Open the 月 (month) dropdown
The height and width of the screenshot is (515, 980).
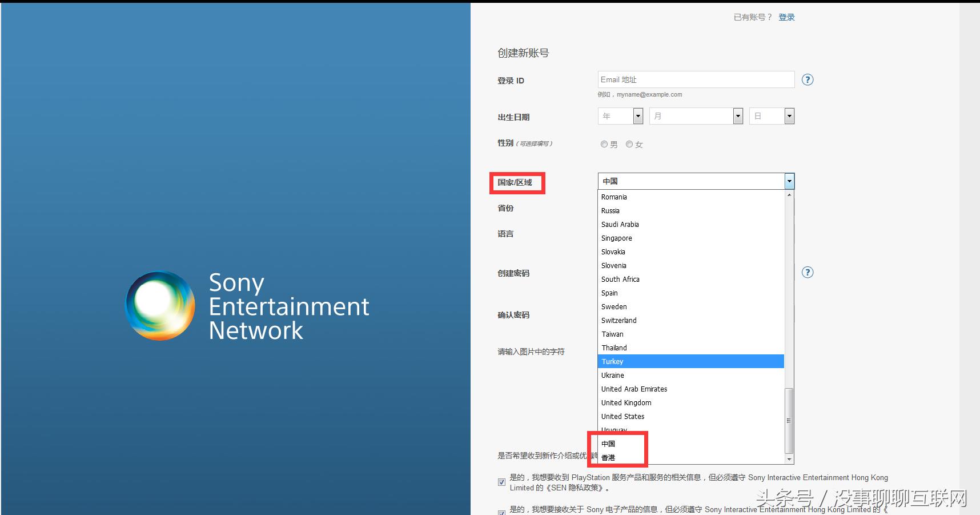737,115
